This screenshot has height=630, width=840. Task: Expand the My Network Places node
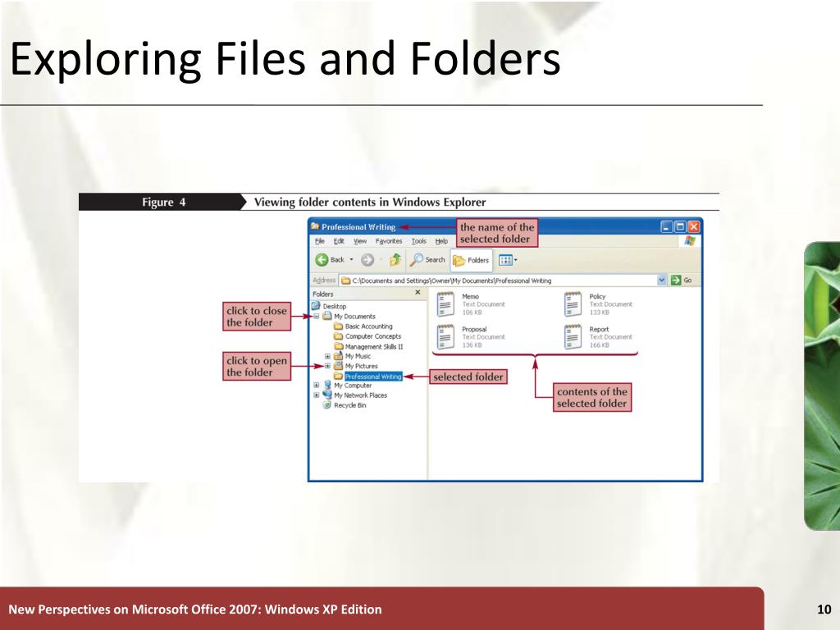click(316, 395)
